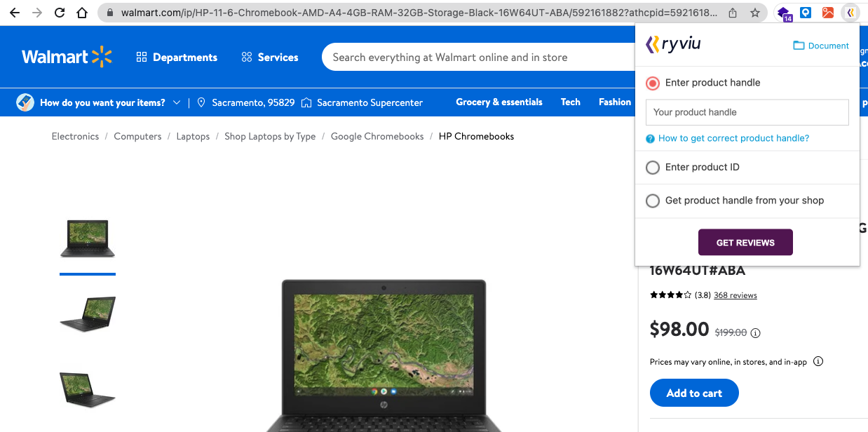Click the Electronics breadcrumb

75,136
